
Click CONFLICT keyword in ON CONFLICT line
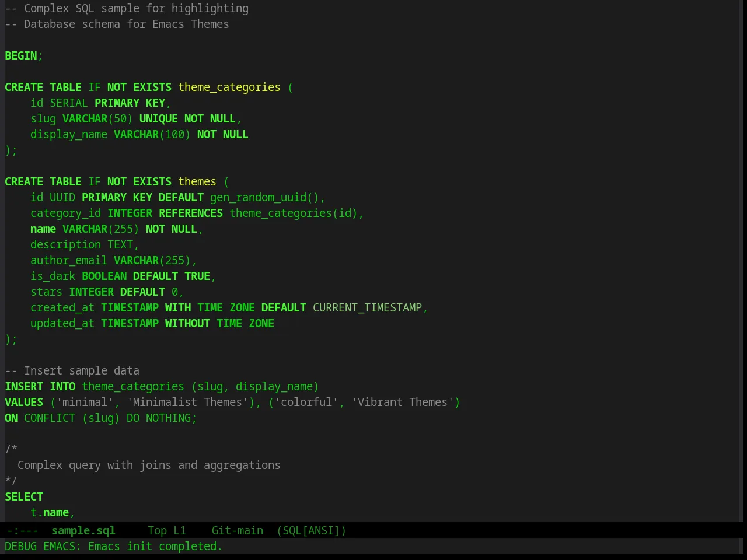tap(50, 418)
